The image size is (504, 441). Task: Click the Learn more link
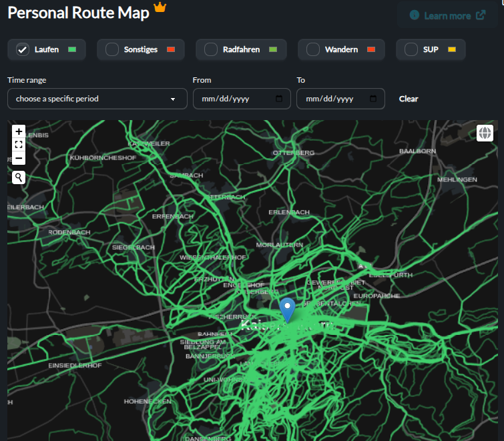coord(447,15)
